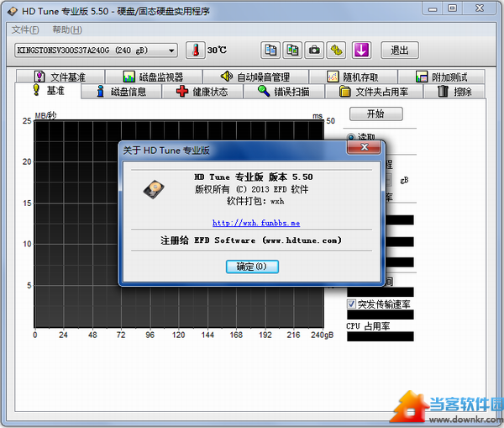
Task: Switch to the 磁盘监视器 tab
Action: (154, 77)
